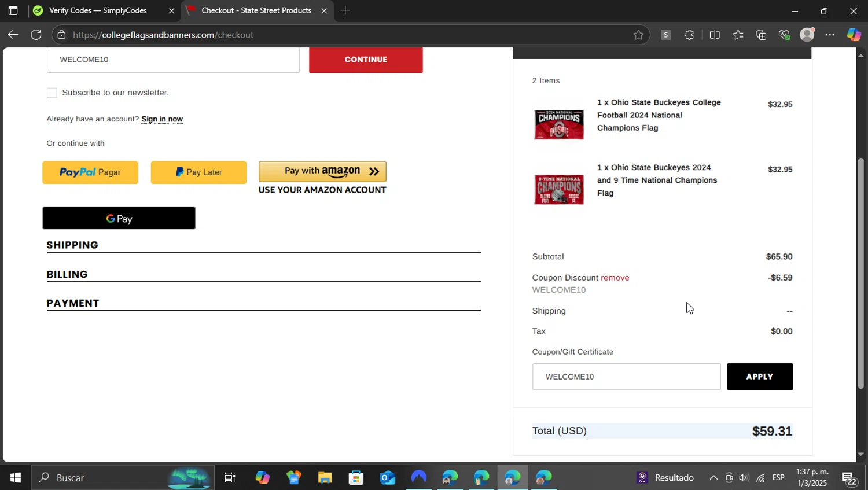Open Collections panel
The width and height of the screenshot is (868, 490).
coord(761,35)
